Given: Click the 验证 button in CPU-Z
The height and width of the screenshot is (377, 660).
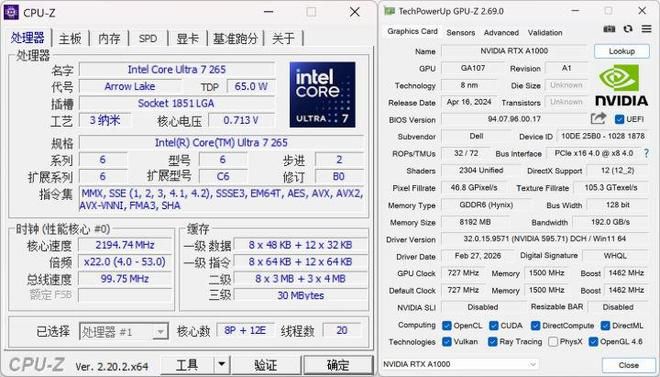Looking at the screenshot, I should [x=266, y=364].
